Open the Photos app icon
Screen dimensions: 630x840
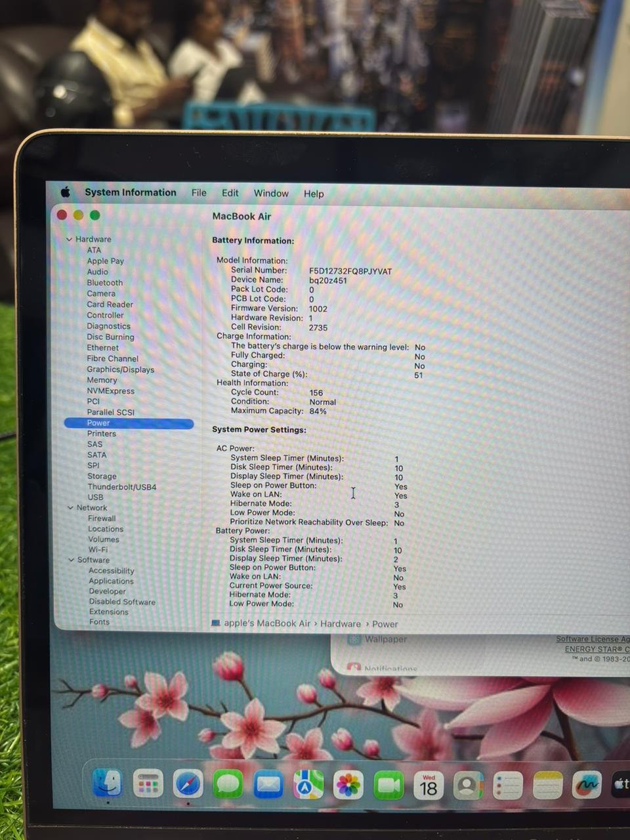(348, 786)
